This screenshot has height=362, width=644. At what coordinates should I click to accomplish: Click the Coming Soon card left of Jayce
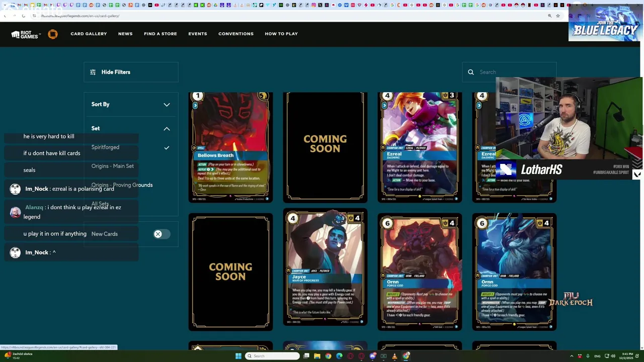tap(230, 272)
